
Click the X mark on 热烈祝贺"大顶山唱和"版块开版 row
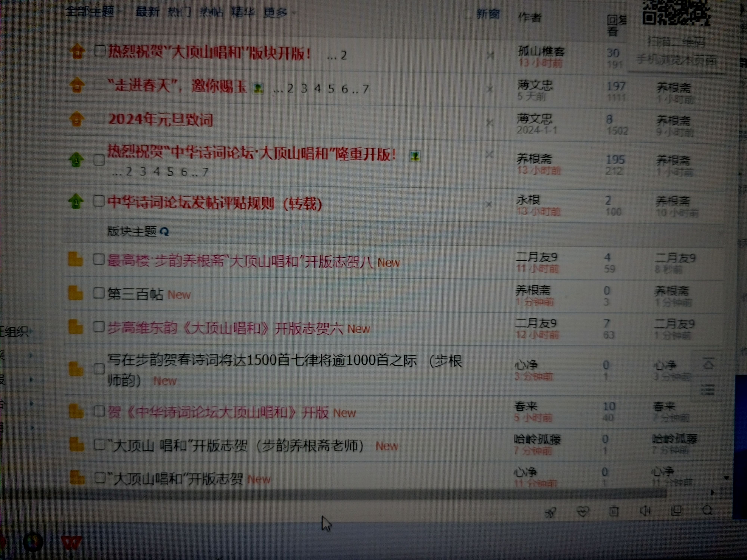[490, 55]
